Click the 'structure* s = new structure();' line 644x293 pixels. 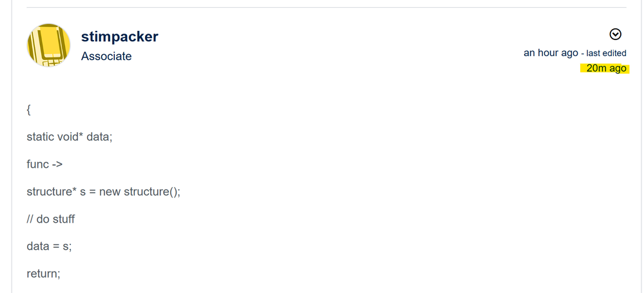(x=104, y=192)
